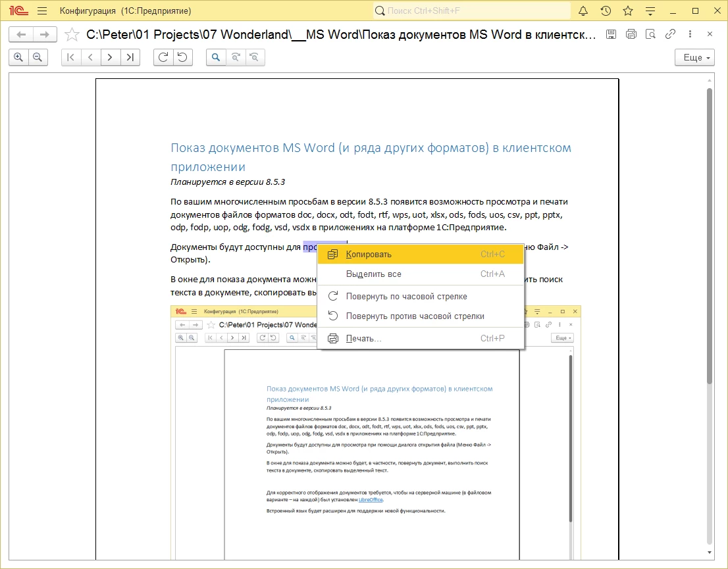Click the embedded screenshot image in document
Image resolution: width=728 pixels, height=569 pixels.
pos(376,433)
